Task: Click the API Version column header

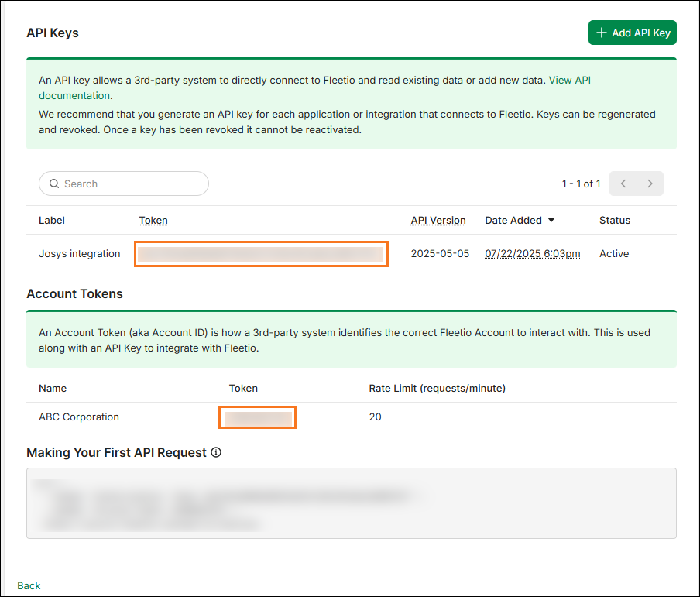Action: tap(438, 220)
